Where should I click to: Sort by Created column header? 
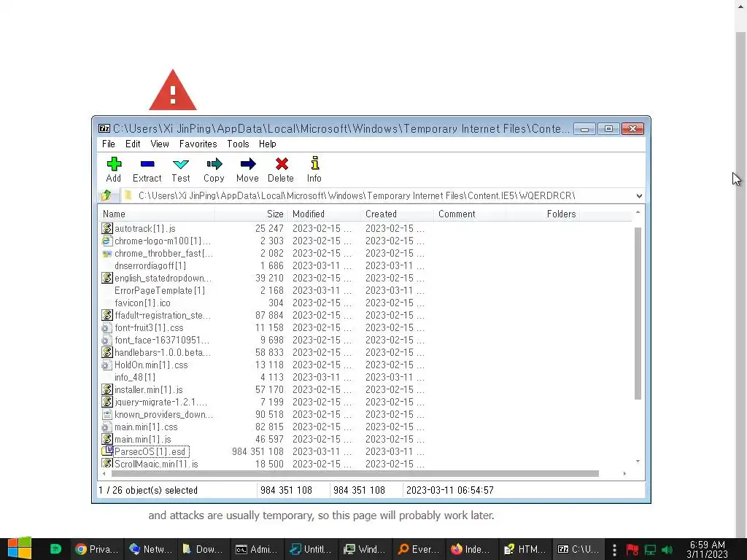[397, 214]
